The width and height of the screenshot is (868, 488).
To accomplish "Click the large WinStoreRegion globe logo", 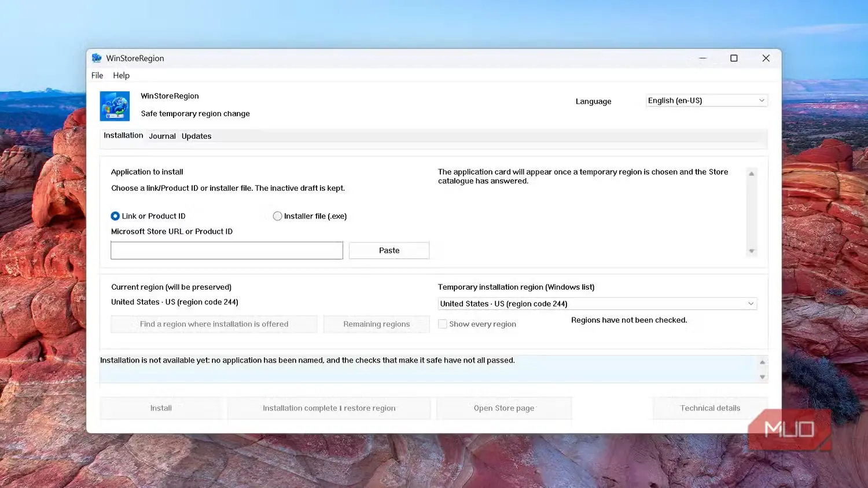I will 115,106.
